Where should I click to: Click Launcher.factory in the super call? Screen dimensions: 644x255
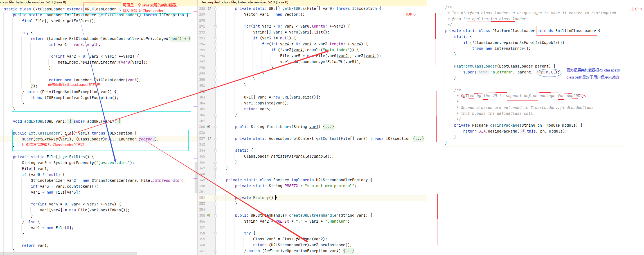coord(137,139)
